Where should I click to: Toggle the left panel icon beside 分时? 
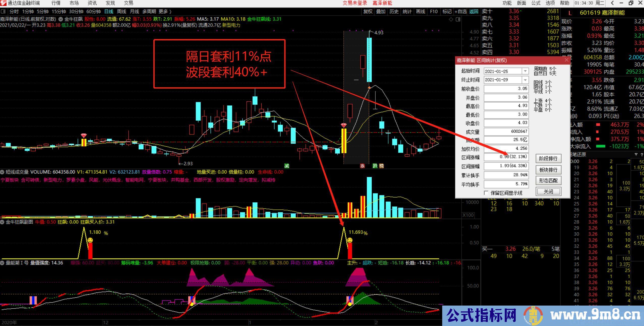(3, 12)
